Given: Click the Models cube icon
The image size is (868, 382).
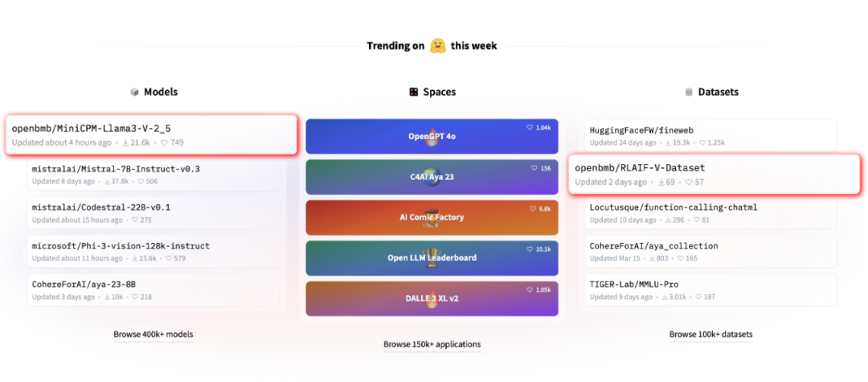Looking at the screenshot, I should coord(134,92).
